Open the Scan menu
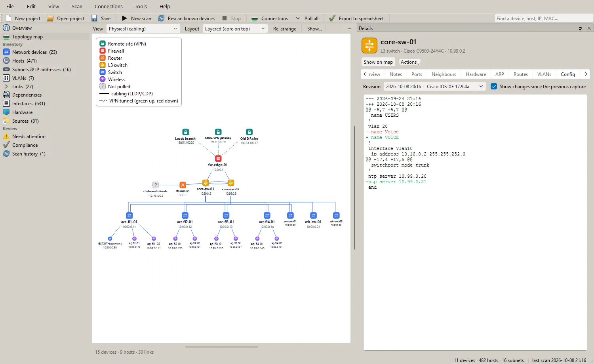The image size is (594, 364). (x=77, y=6)
